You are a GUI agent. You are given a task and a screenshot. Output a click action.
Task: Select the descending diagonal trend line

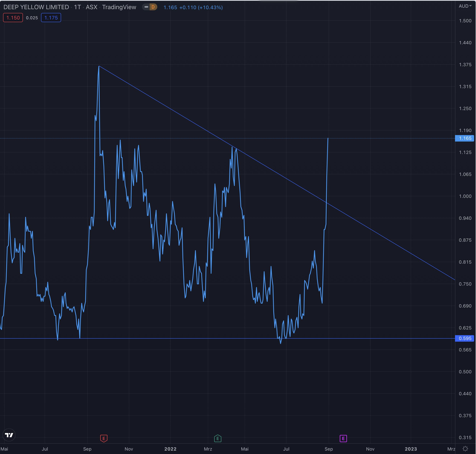point(387,239)
